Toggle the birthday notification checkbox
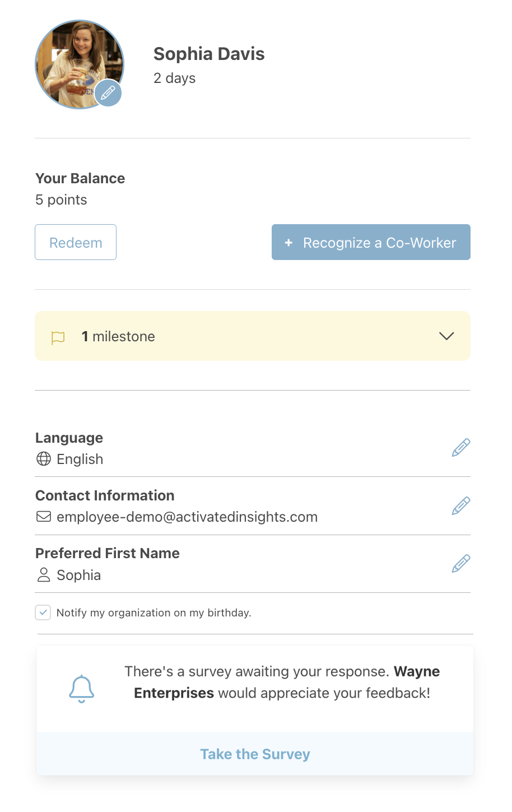 point(43,613)
